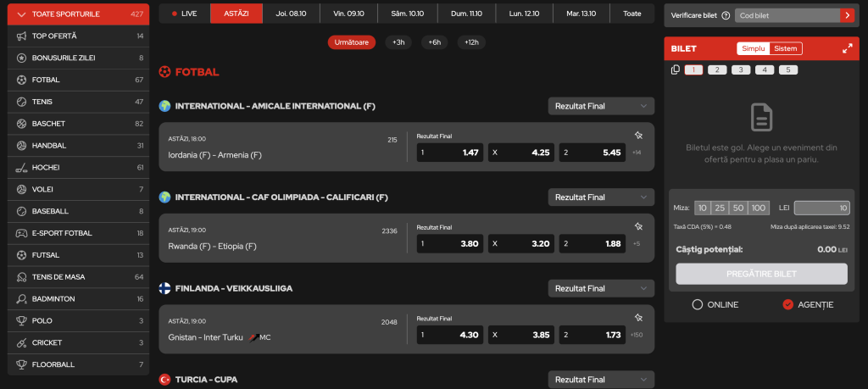Pin the Iordania (F) - Armenia (F) match
This screenshot has height=389, width=868.
[638, 135]
